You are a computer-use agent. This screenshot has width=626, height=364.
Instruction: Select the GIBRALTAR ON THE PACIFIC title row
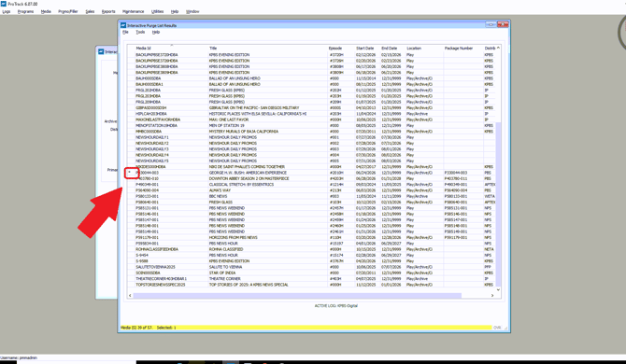pos(311,107)
